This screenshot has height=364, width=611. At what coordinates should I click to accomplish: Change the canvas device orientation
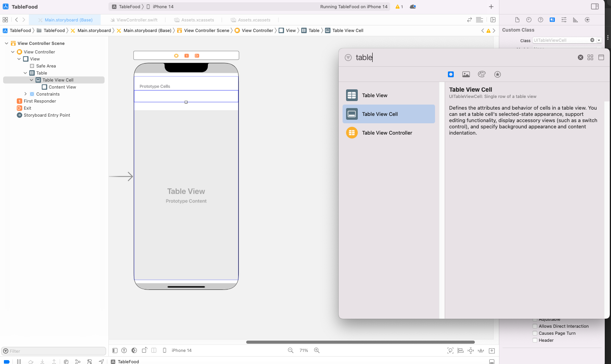[144, 350]
